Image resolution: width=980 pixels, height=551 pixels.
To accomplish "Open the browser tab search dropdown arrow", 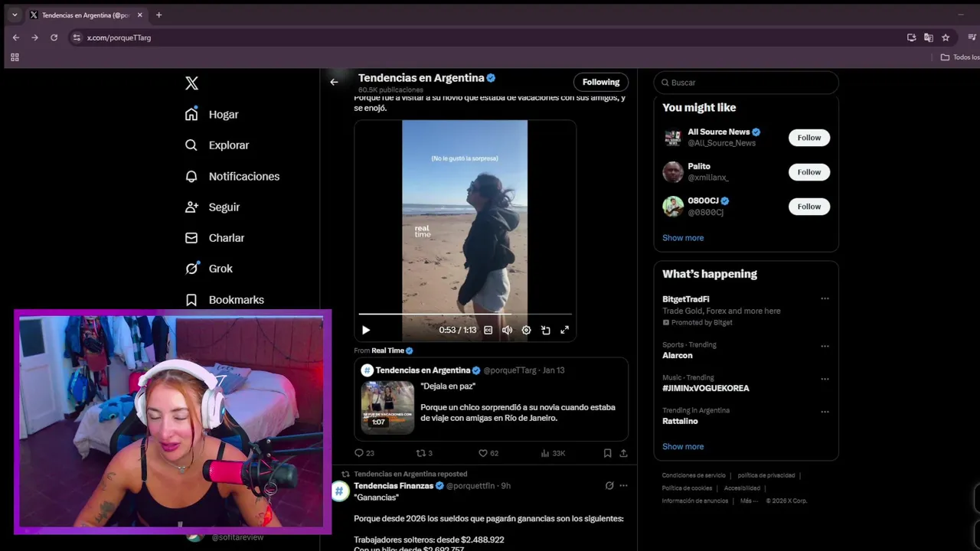I will (14, 15).
